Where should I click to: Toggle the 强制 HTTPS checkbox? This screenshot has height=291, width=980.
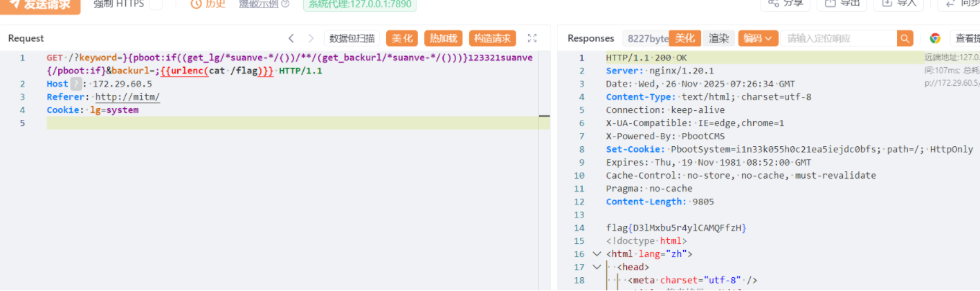156,4
